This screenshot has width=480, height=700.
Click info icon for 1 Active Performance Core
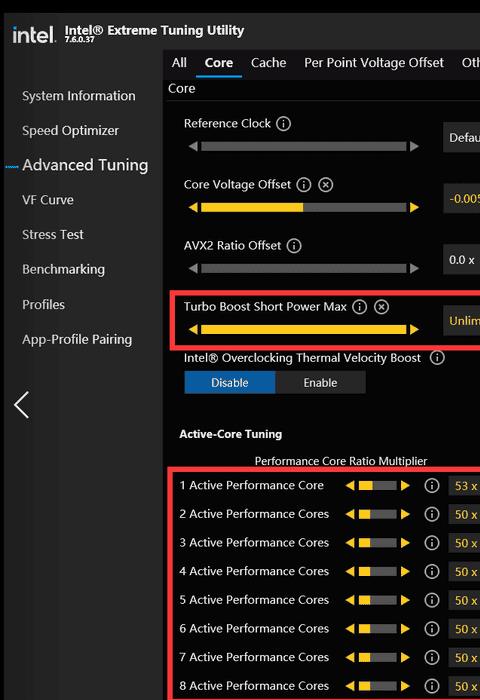point(431,485)
